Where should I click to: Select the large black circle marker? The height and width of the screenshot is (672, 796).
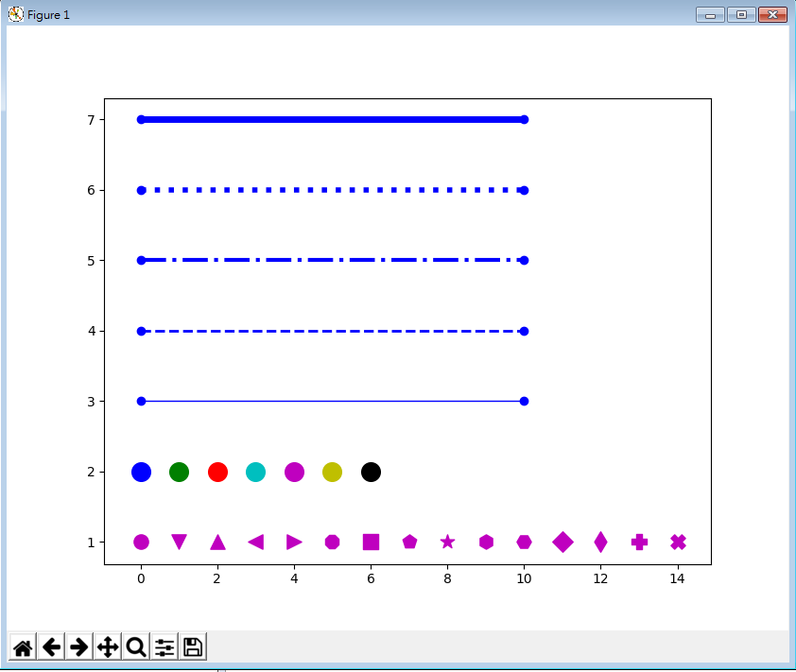point(371,472)
